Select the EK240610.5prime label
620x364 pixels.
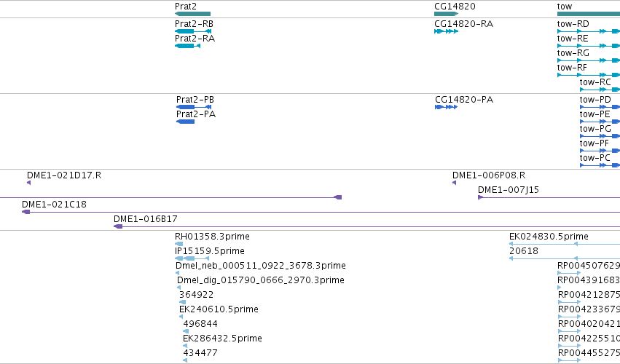click(x=219, y=309)
